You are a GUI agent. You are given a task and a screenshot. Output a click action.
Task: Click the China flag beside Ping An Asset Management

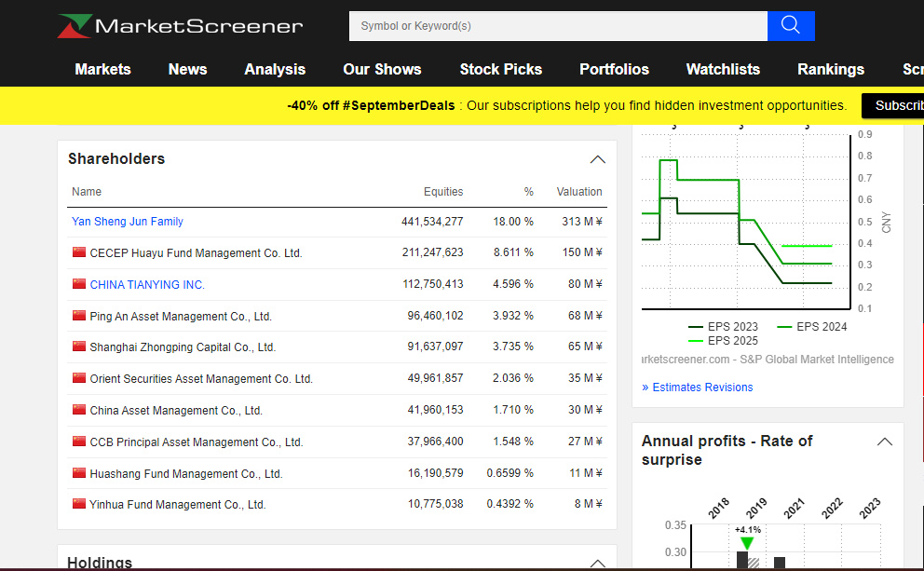click(x=79, y=315)
